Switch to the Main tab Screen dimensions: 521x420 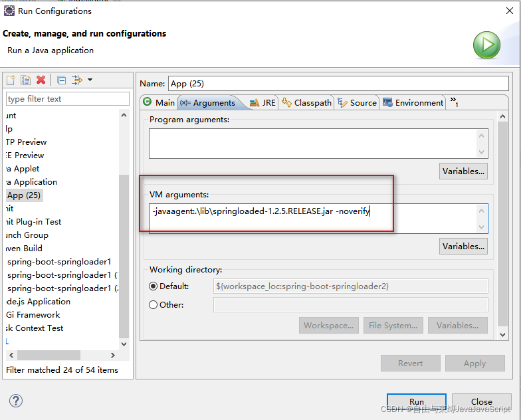(x=159, y=102)
